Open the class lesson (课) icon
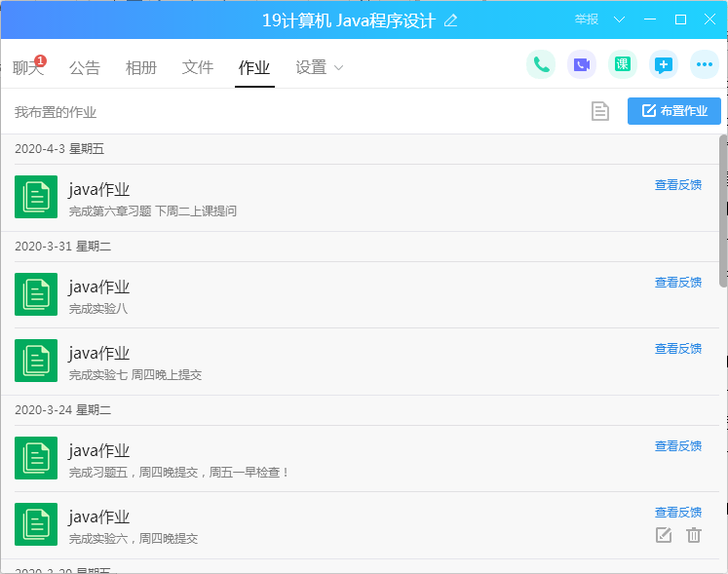 [623, 65]
